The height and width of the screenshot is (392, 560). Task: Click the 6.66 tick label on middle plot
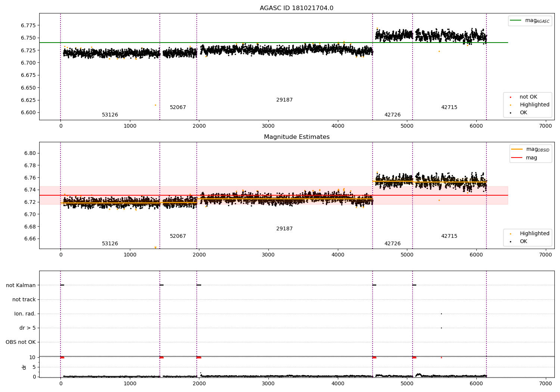30,239
